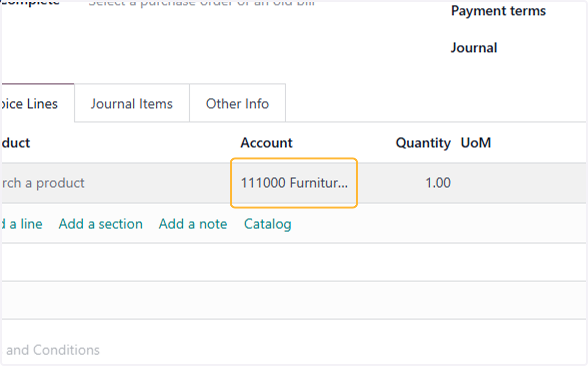Click Add a section link
Image resolution: width=588 pixels, height=366 pixels.
point(100,224)
